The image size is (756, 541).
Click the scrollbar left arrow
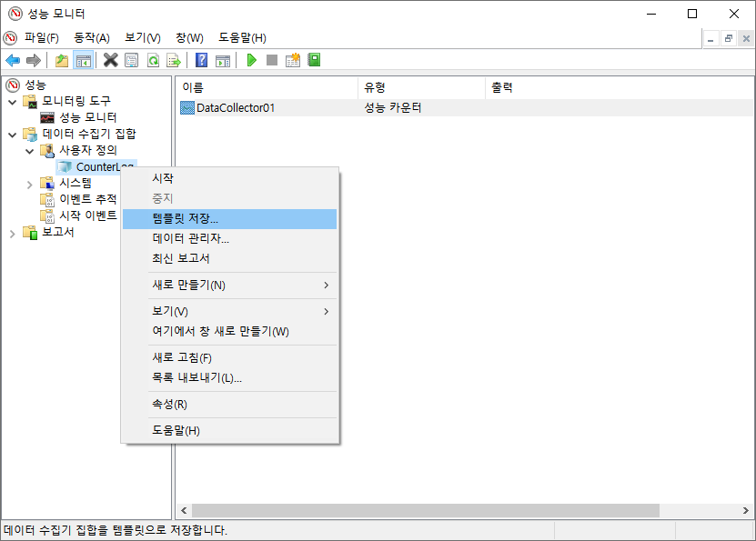coord(184,510)
